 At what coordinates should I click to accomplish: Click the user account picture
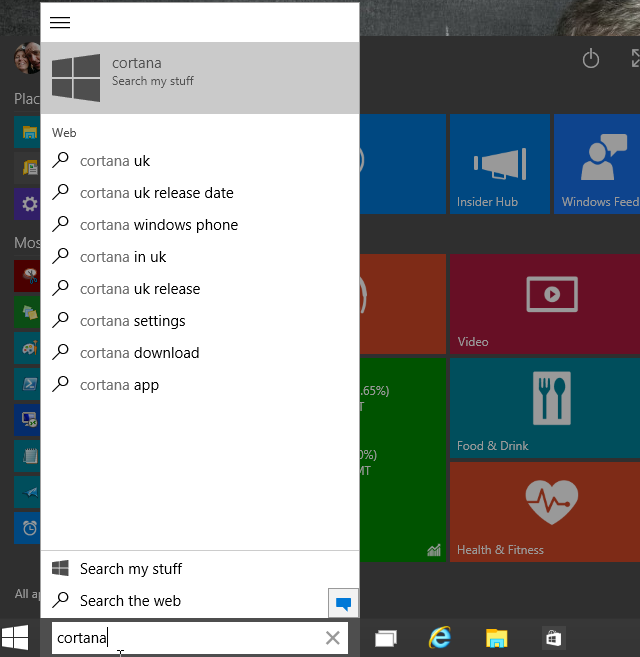[x=27, y=58]
